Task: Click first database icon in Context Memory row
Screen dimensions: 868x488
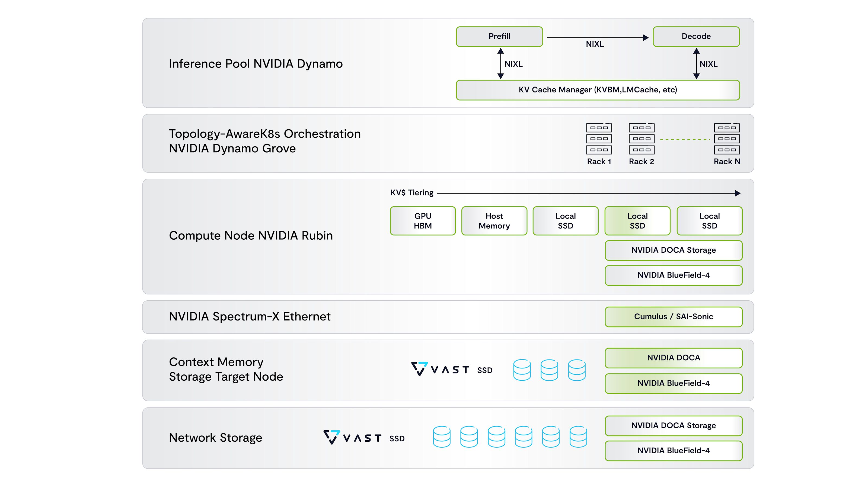Action: [522, 370]
